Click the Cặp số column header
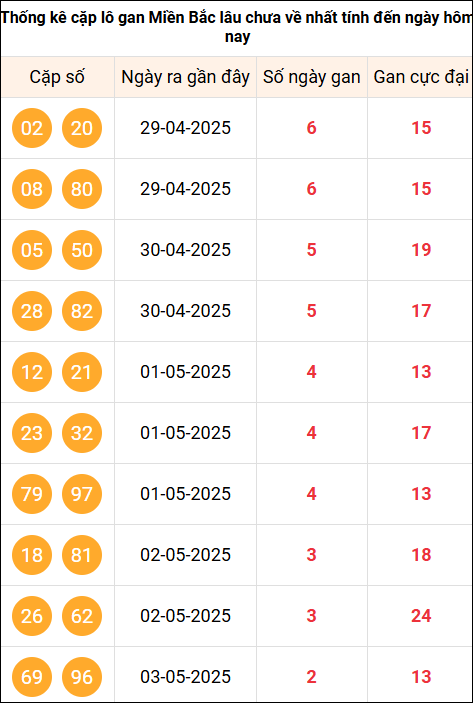 pyautogui.click(x=57, y=77)
